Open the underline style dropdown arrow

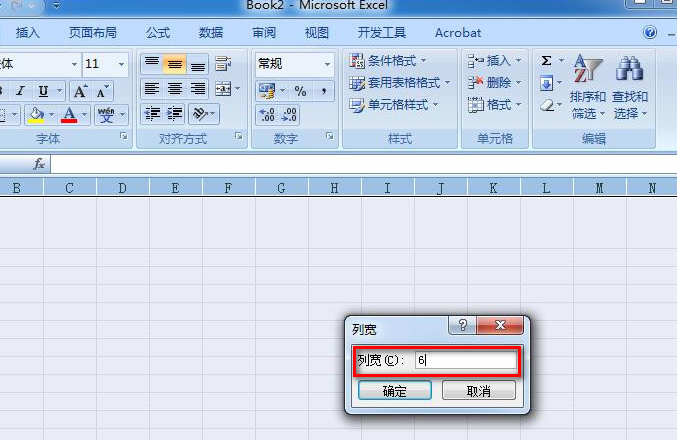click(x=60, y=91)
